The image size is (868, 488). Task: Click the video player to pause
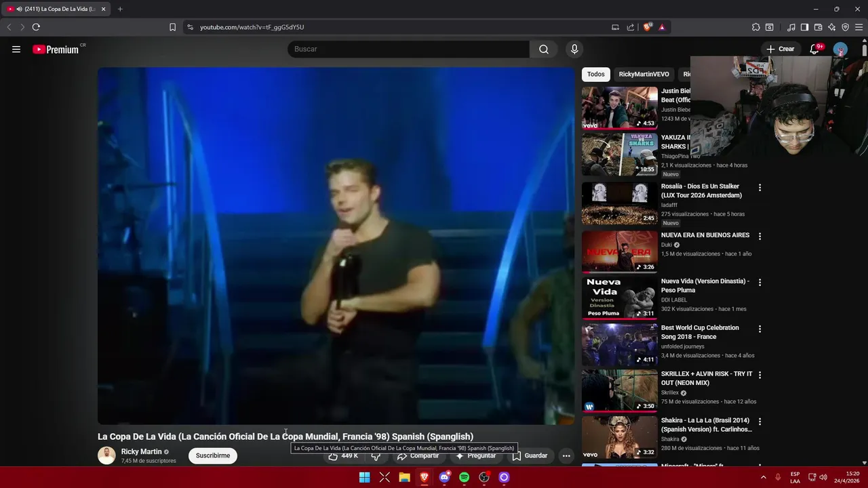pos(336,245)
